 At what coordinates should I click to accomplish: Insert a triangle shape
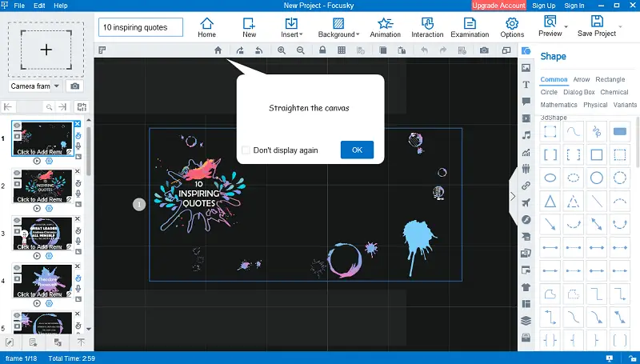click(550, 201)
